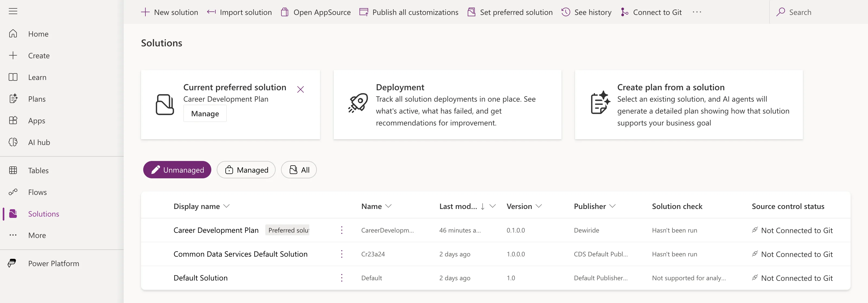Open more actions for Career Development Plan

(342, 230)
